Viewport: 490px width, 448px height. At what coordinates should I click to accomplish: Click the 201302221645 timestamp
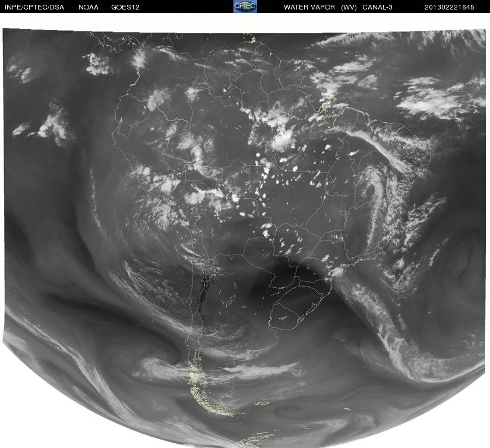click(x=450, y=7)
